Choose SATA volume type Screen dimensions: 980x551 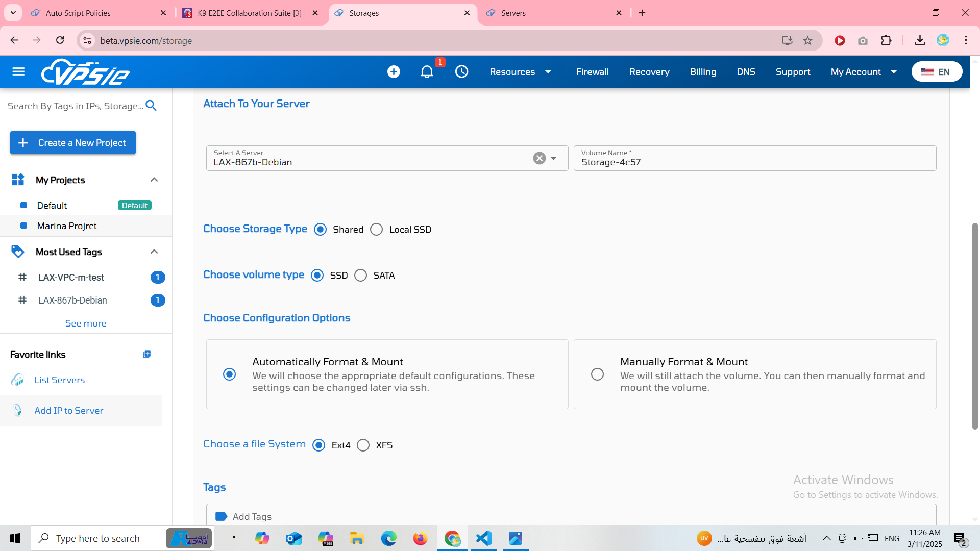click(361, 275)
